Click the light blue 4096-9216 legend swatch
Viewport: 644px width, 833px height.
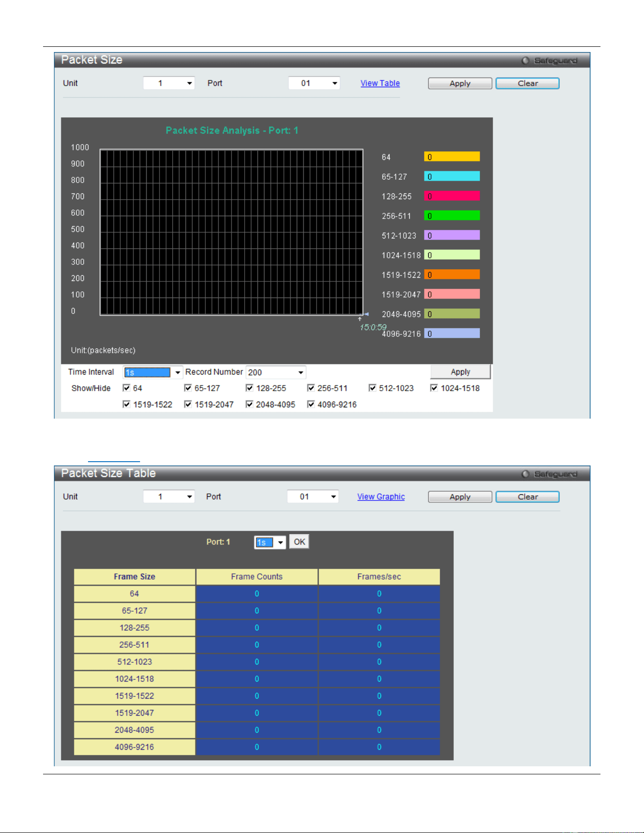coord(452,333)
